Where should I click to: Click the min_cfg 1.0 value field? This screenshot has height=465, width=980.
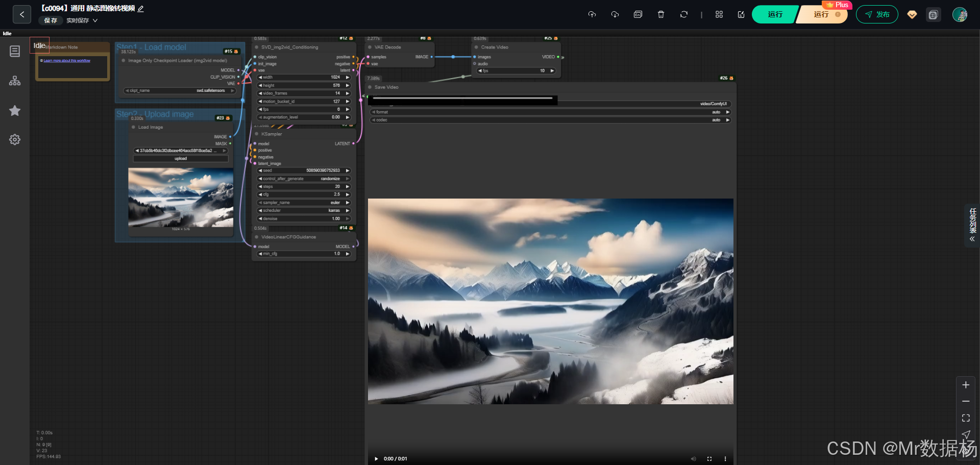(x=304, y=254)
